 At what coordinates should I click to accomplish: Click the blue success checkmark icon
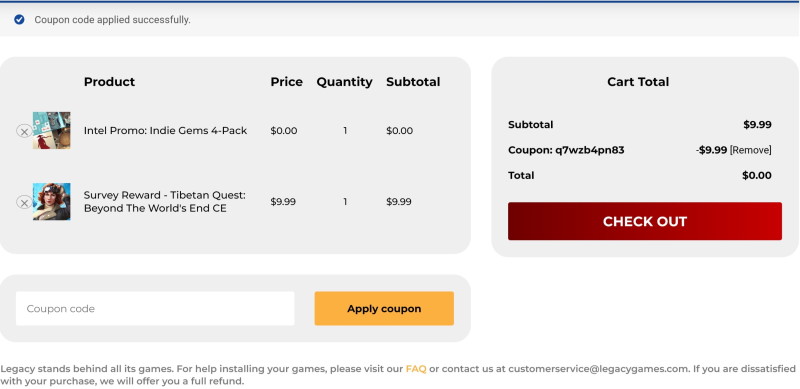click(19, 20)
